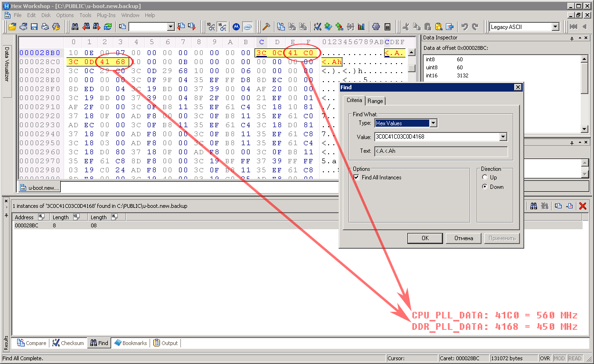The image size is (594, 364).
Task: Switch to the Range tab
Action: (x=375, y=101)
